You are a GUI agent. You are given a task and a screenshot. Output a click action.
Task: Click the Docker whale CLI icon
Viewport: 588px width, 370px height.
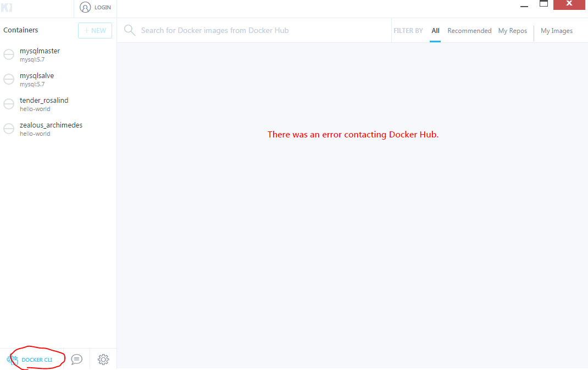click(x=13, y=360)
